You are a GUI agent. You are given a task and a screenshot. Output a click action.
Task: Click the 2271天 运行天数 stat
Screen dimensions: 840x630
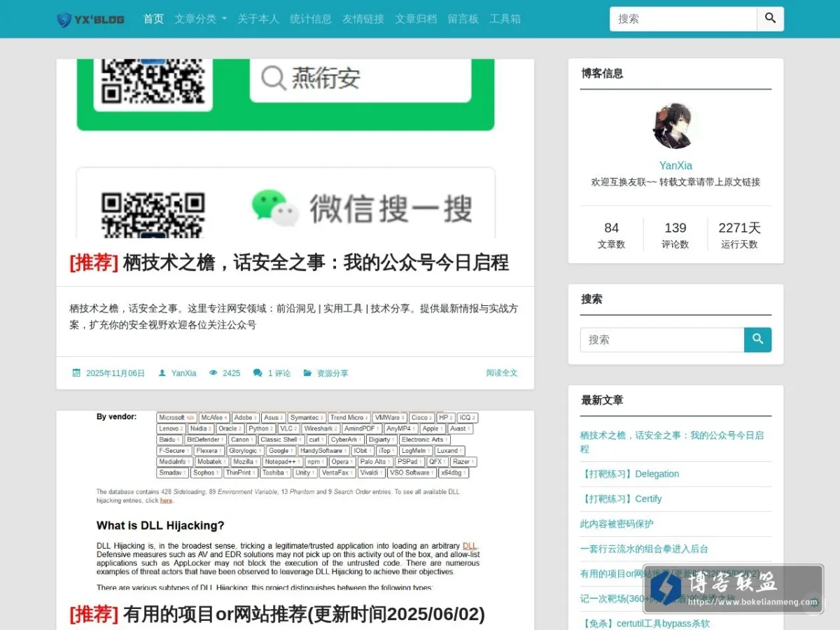[739, 235]
